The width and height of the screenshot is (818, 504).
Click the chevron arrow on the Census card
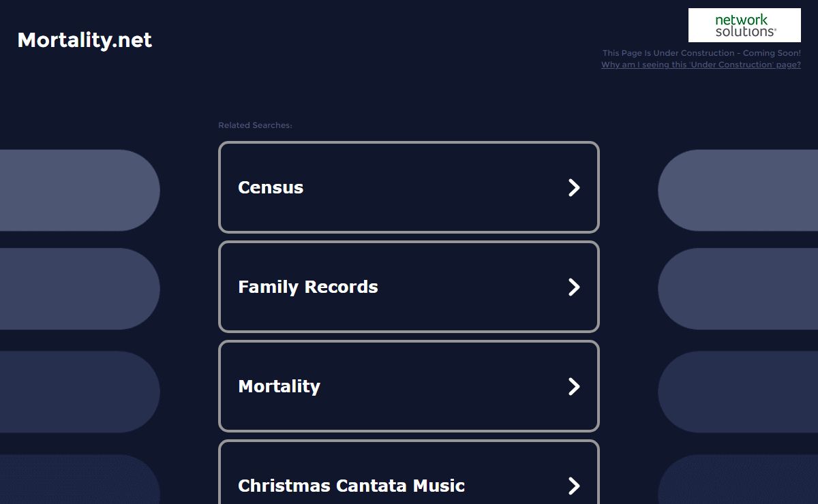(574, 187)
